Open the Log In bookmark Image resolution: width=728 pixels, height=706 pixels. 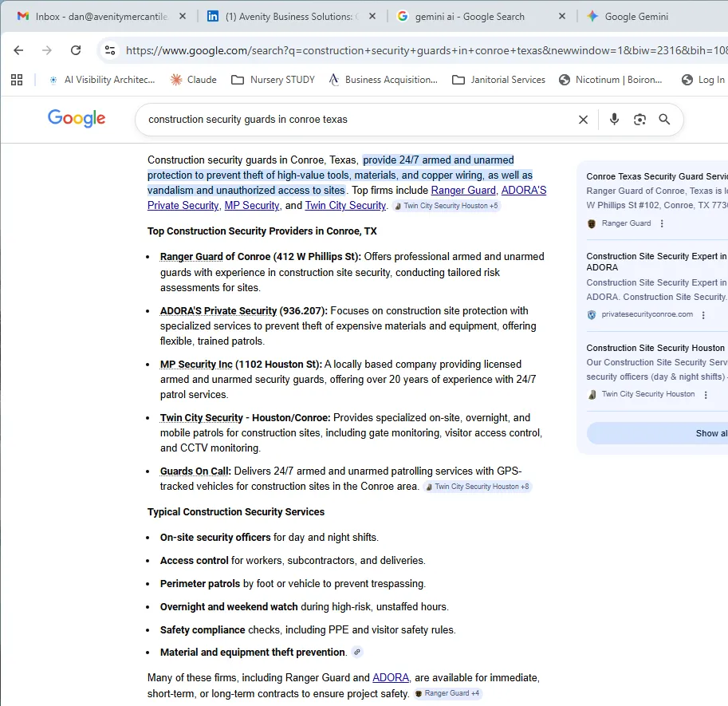pyautogui.click(x=703, y=80)
